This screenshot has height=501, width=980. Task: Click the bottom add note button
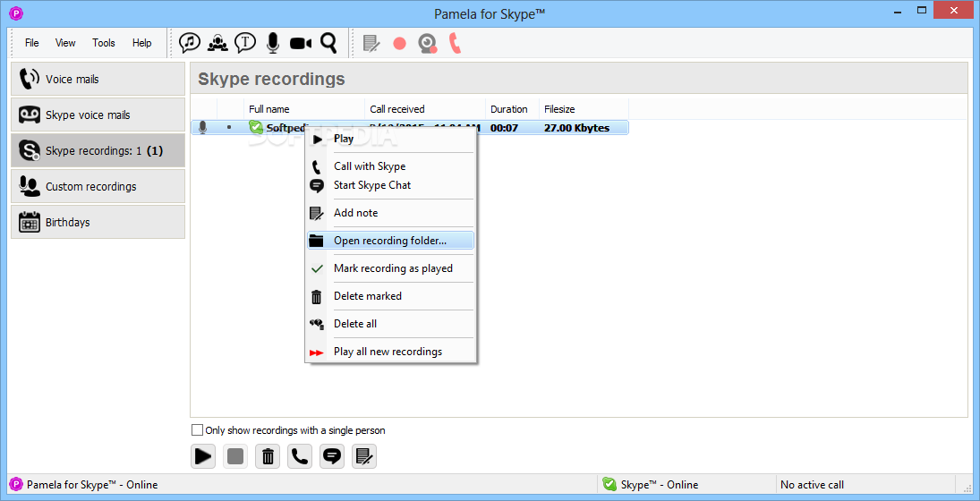(364, 456)
